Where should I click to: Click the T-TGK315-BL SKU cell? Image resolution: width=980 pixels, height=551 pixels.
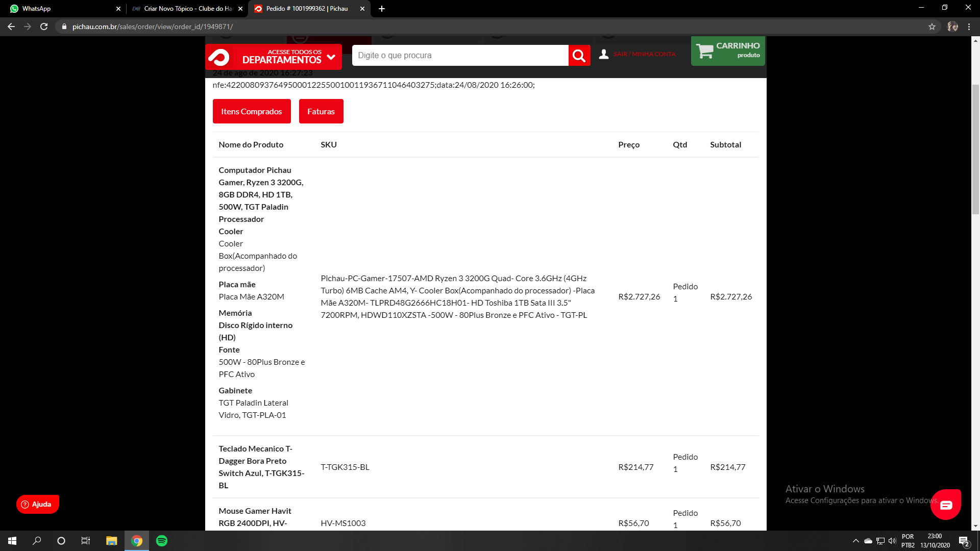(x=345, y=467)
